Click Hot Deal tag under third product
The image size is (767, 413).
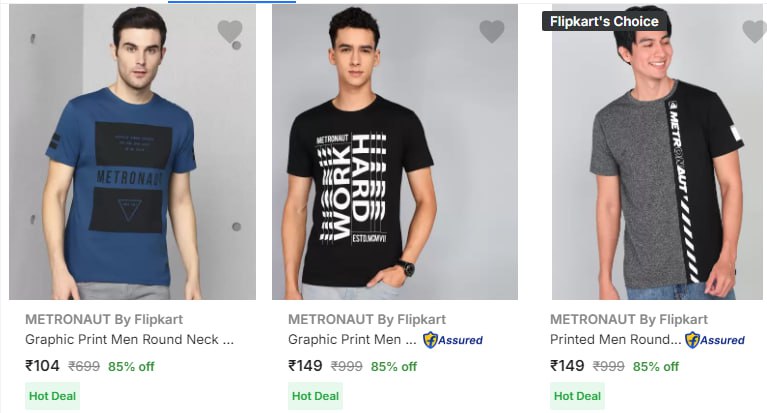point(577,396)
